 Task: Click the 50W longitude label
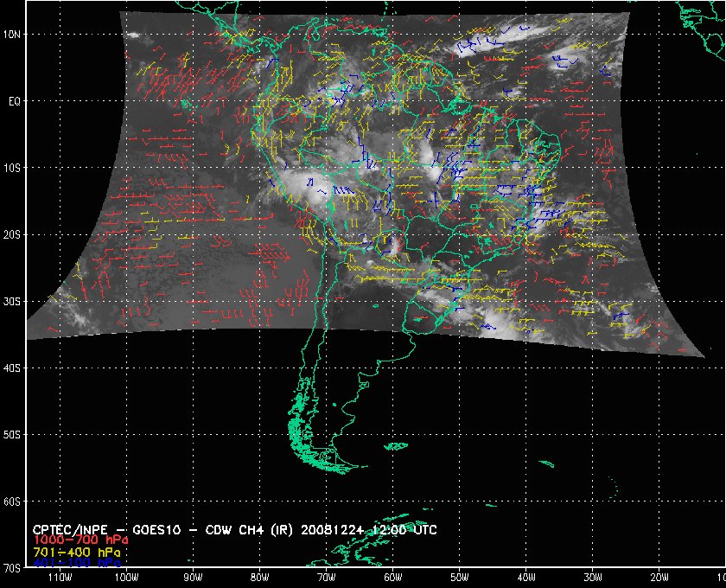tap(459, 576)
